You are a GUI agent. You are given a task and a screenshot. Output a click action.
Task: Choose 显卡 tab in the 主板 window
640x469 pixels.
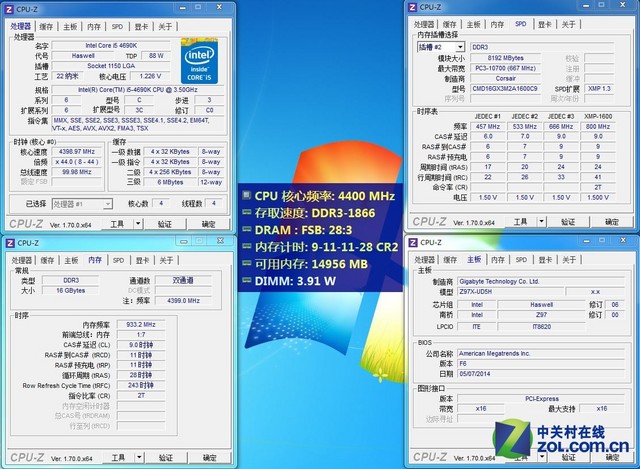(545, 260)
